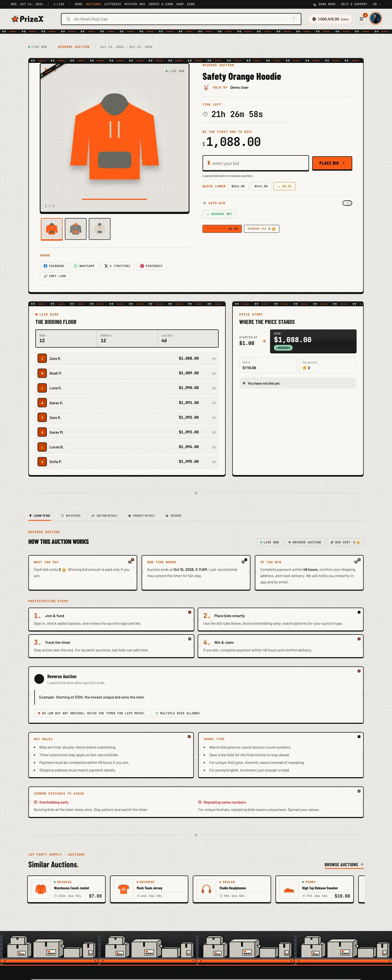Open the shopping cart icon
Image resolution: width=392 pixels, height=980 pixels.
click(362, 19)
